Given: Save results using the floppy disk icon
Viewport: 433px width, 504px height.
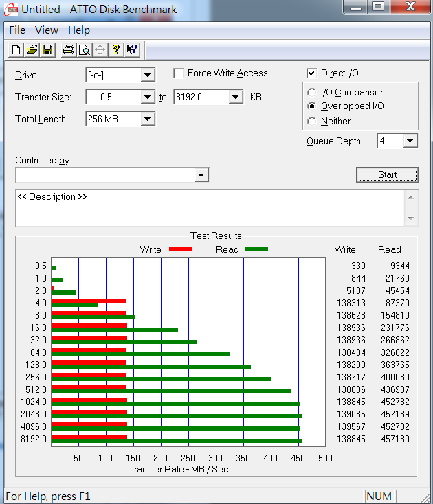Looking at the screenshot, I should [47, 50].
